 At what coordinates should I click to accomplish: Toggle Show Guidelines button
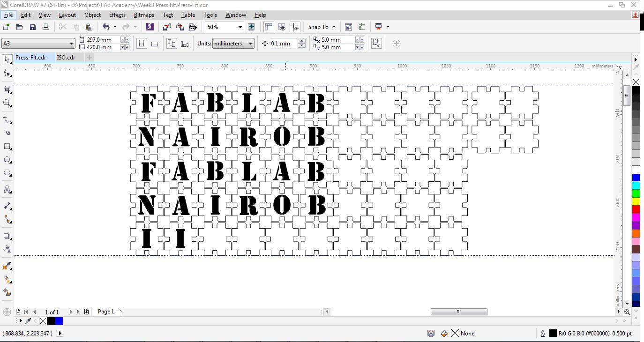click(x=295, y=27)
